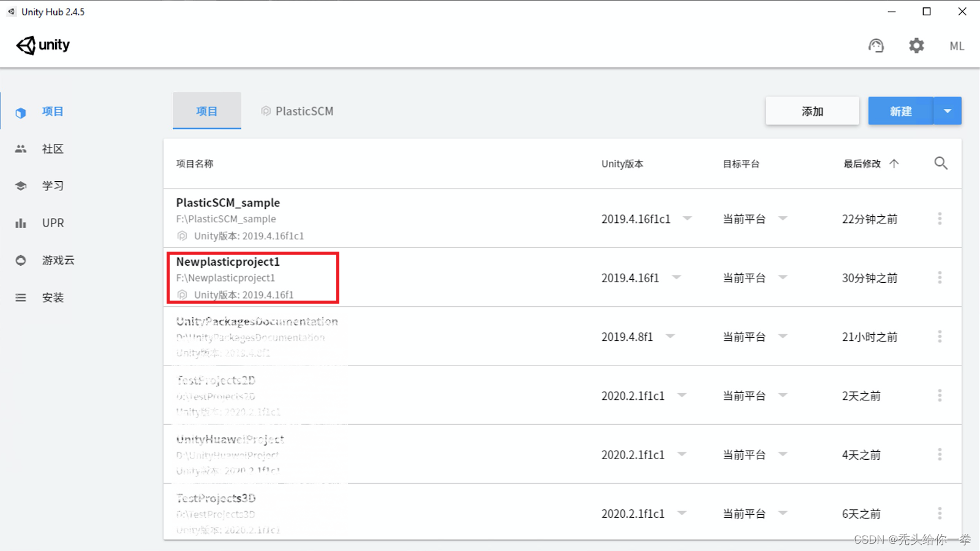Open the project search magnifier
This screenshot has height=551, width=980.
click(941, 163)
